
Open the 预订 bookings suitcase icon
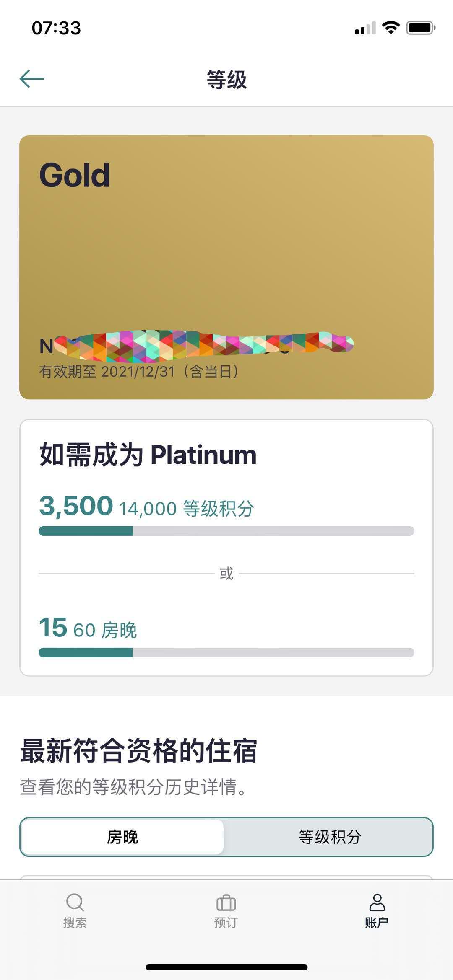[x=226, y=902]
